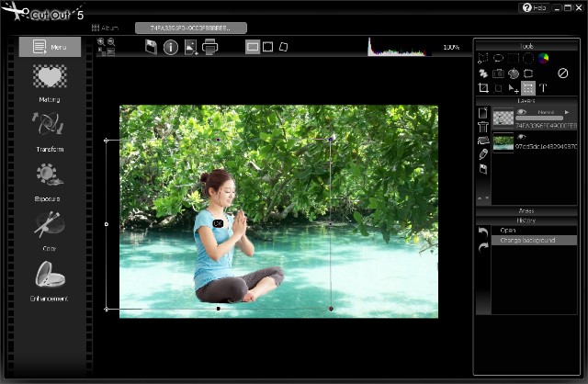Hide the background forest layer

click(x=521, y=137)
